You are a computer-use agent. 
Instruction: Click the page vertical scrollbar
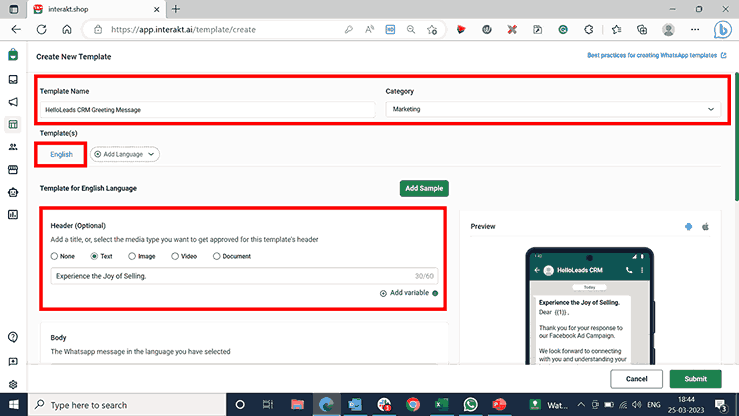(736, 137)
